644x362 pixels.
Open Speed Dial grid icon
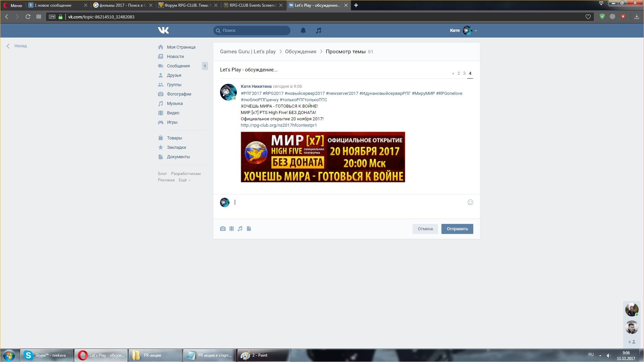[x=39, y=17]
